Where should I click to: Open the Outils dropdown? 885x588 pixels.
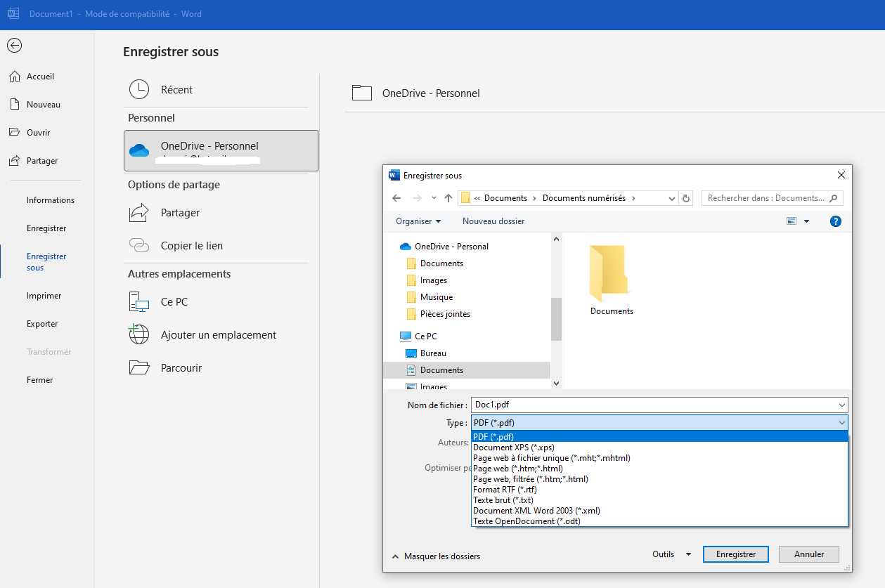coord(671,554)
